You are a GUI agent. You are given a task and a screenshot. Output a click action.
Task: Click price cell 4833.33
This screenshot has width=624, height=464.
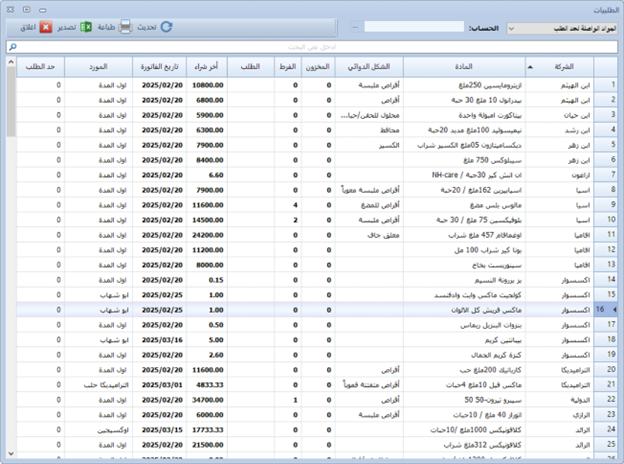click(x=207, y=385)
